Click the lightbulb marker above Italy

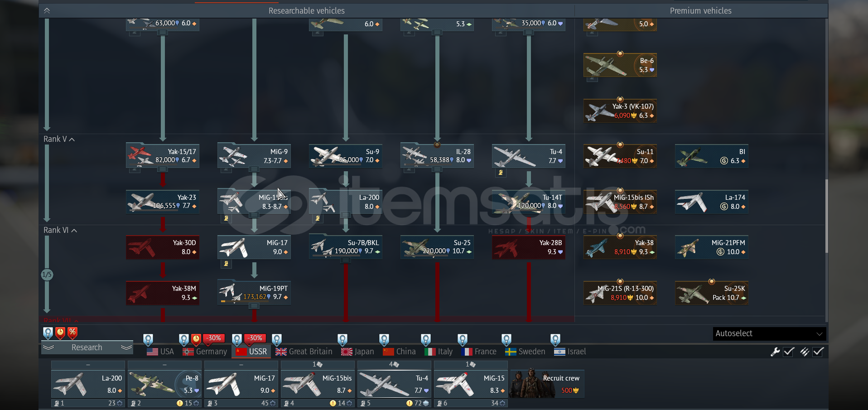(426, 339)
